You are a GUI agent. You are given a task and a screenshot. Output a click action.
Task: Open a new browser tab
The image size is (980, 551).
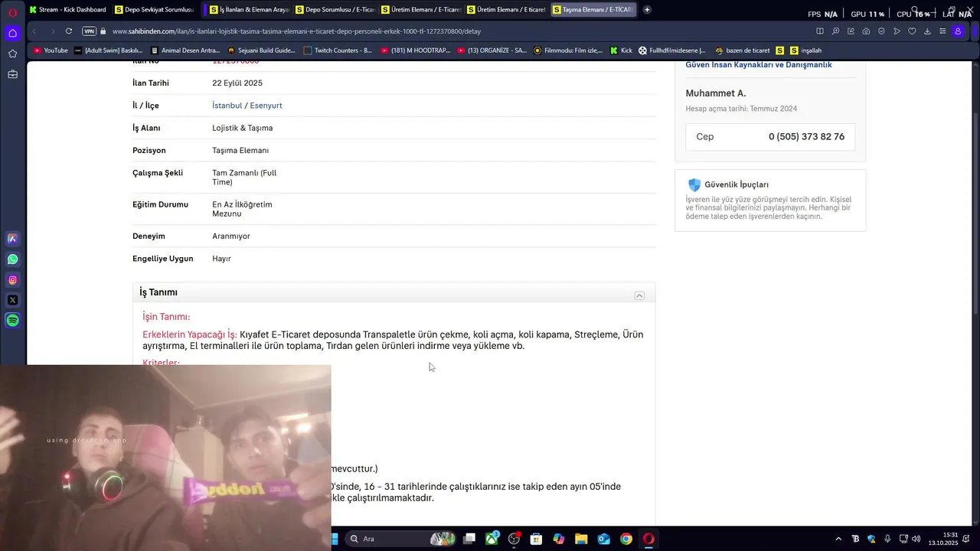[647, 10]
